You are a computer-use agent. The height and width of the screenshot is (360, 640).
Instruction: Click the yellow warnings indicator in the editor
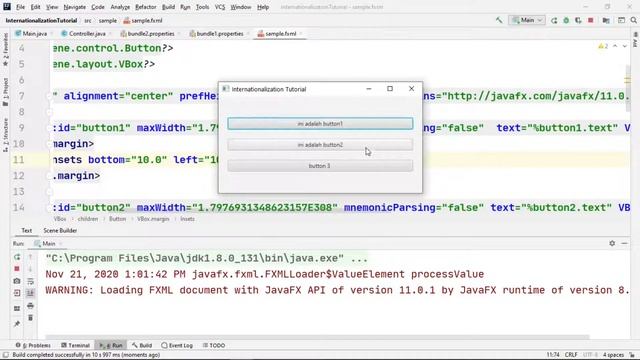tap(603, 46)
